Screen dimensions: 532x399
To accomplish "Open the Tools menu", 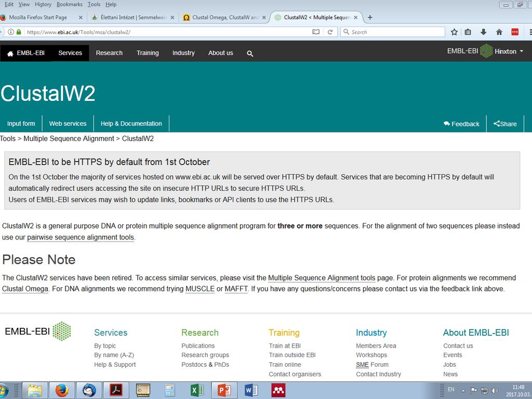I will coord(94,4).
